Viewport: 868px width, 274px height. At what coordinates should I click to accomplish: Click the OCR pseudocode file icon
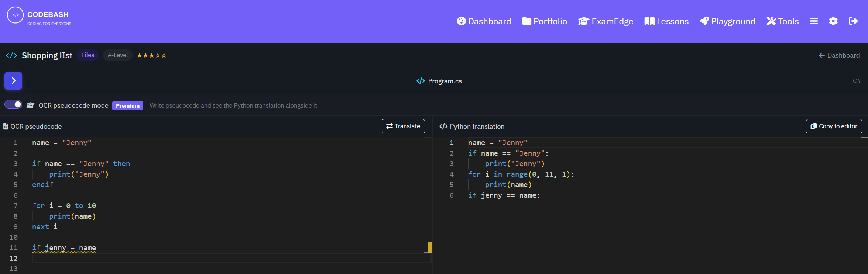pyautogui.click(x=6, y=126)
